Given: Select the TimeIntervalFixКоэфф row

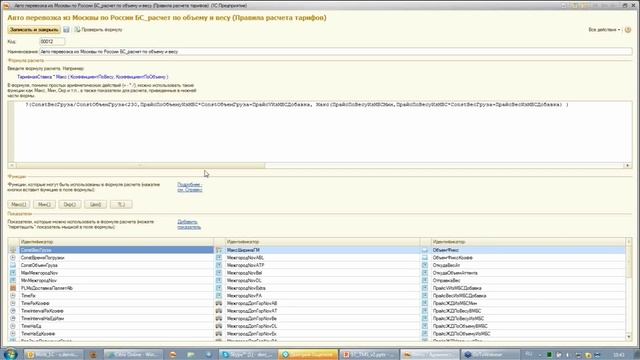Looking at the screenshot, I should pyautogui.click(x=116, y=311).
